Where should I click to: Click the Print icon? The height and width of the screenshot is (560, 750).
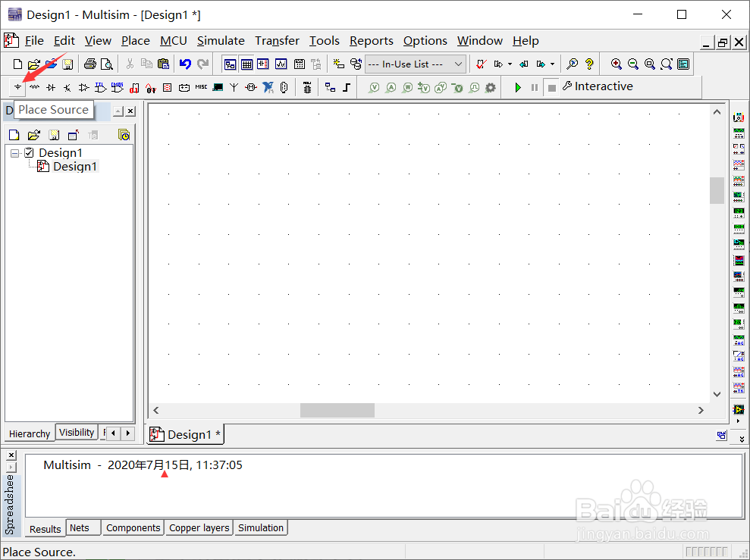(x=90, y=64)
